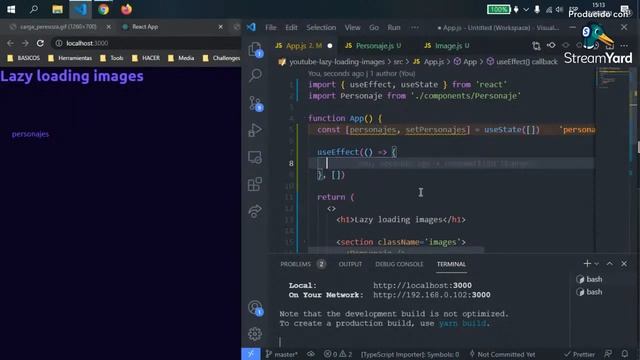
Task: Maximize the terminal panel with the caret
Action: click(609, 264)
